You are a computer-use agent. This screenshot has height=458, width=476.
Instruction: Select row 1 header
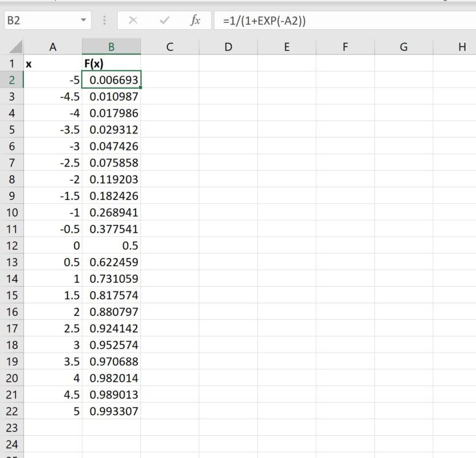pos(11,64)
